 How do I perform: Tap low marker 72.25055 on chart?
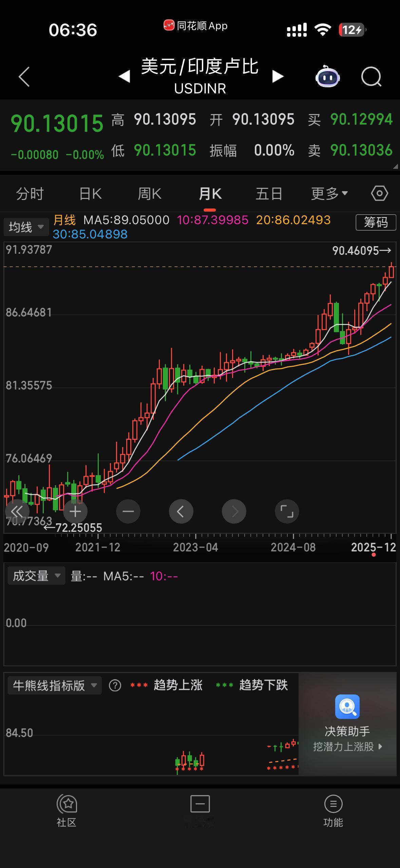pyautogui.click(x=79, y=528)
